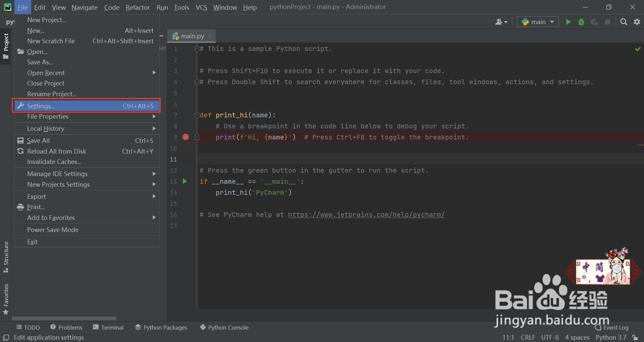644x342 pixels.
Task: Expand the Local History submenu
Action: (x=87, y=128)
